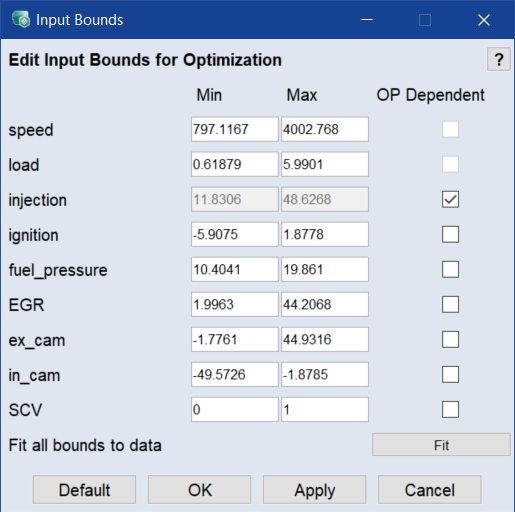Click the EGR Max field 44.2068
The image size is (515, 512).
(325, 304)
